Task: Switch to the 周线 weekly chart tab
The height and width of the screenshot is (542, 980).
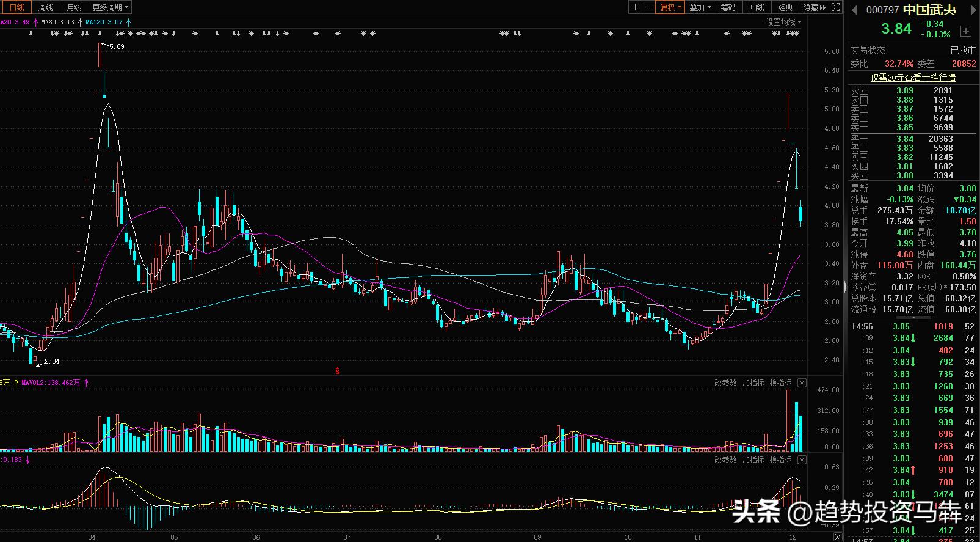Action: coord(46,7)
